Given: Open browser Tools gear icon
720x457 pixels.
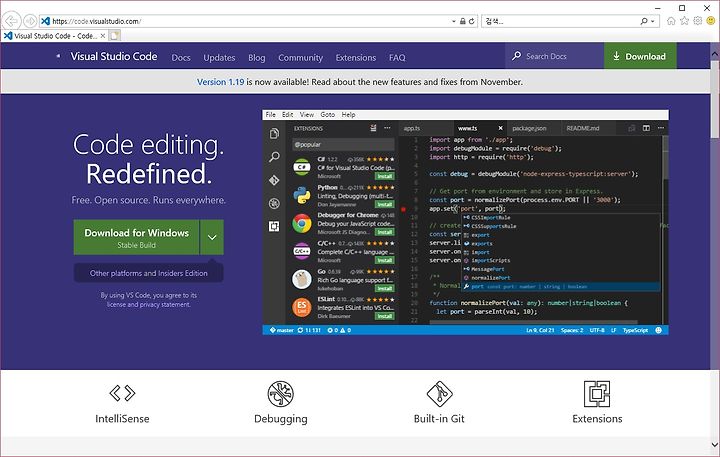Looking at the screenshot, I should (698, 21).
